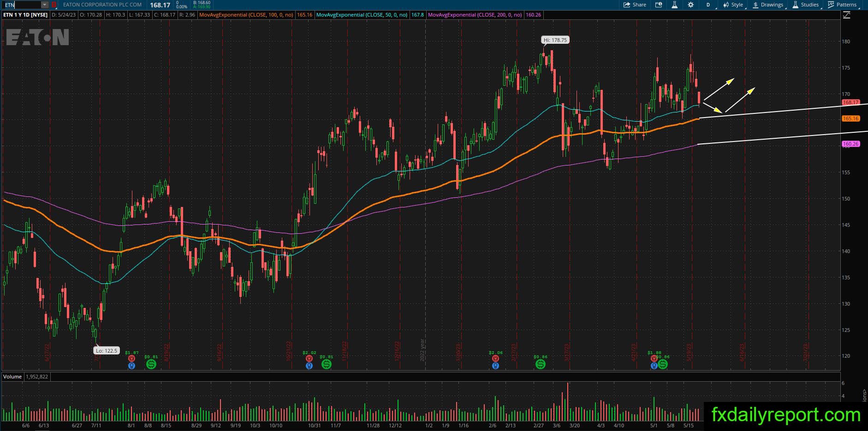The image size is (868, 431).
Task: Click the Volume panel label
Action: click(12, 377)
